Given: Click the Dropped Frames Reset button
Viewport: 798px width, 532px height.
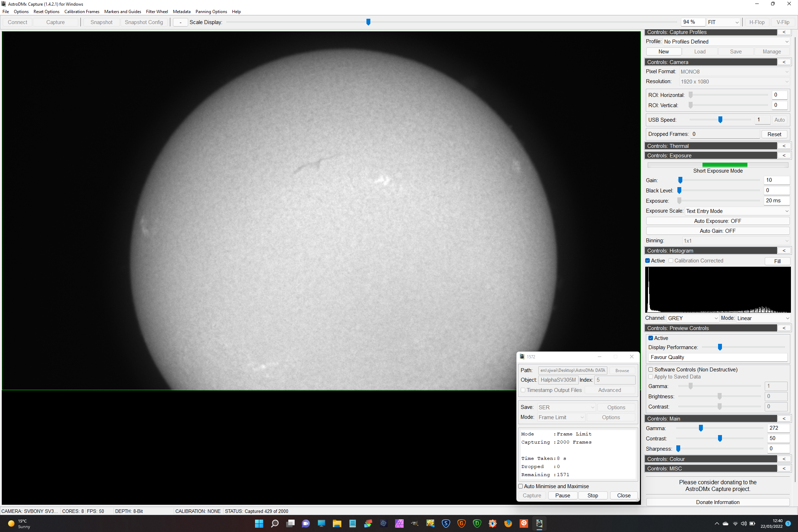Looking at the screenshot, I should (774, 134).
